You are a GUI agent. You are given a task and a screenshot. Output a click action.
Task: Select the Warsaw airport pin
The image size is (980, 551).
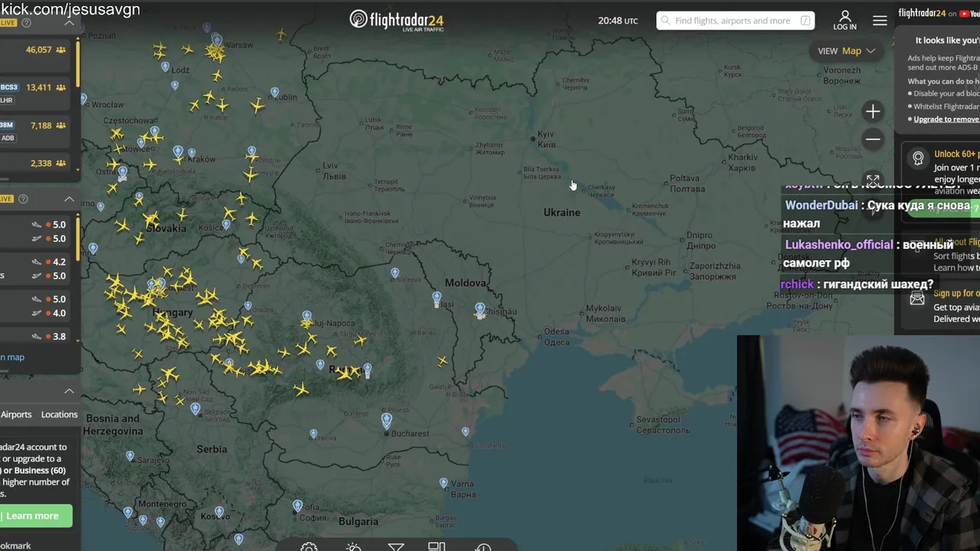tap(217, 40)
